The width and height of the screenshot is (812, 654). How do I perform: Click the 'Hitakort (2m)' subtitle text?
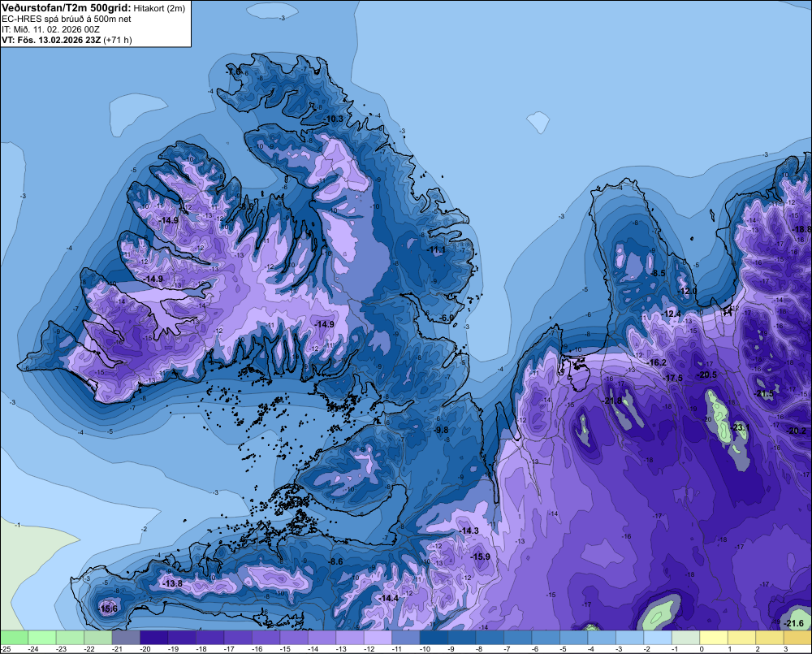[x=159, y=8]
